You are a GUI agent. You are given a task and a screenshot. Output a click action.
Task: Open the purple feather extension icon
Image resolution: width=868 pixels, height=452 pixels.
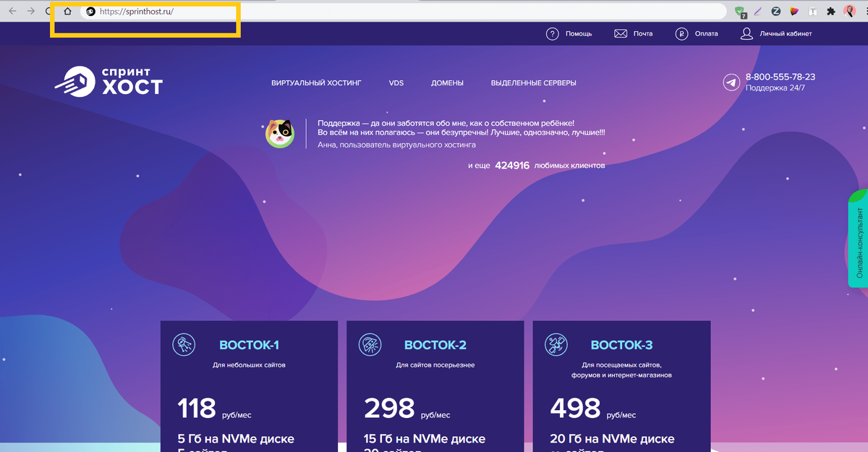click(758, 12)
